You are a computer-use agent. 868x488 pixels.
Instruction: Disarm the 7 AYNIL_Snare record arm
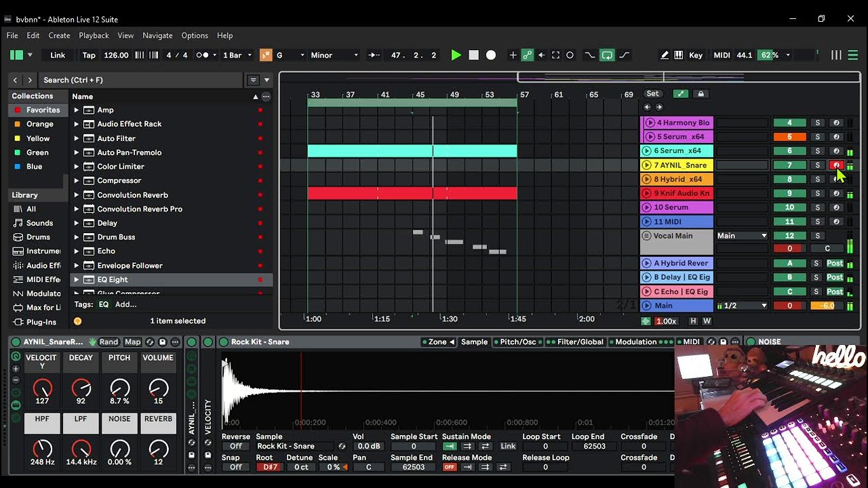pos(836,165)
